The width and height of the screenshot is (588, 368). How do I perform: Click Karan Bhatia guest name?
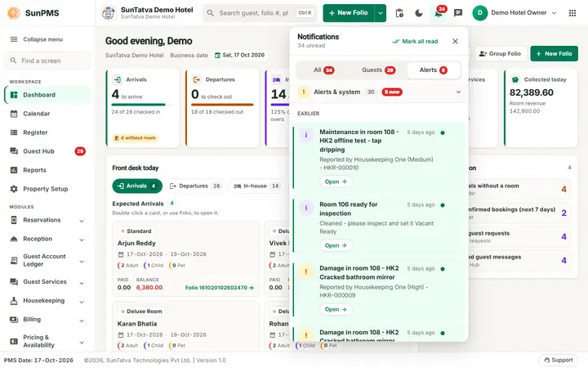(137, 324)
